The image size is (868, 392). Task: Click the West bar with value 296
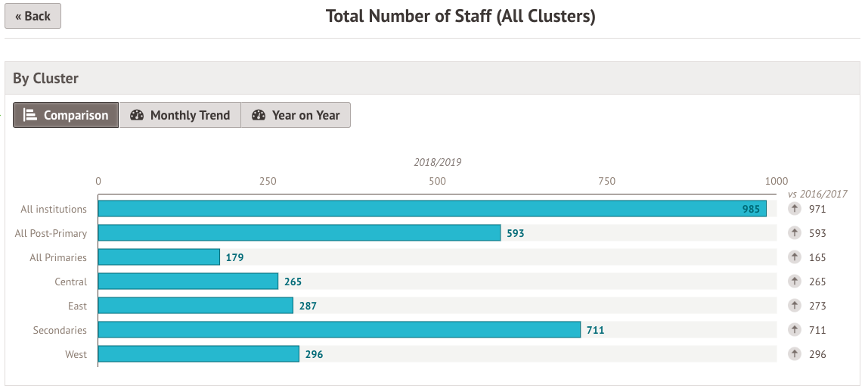click(198, 354)
